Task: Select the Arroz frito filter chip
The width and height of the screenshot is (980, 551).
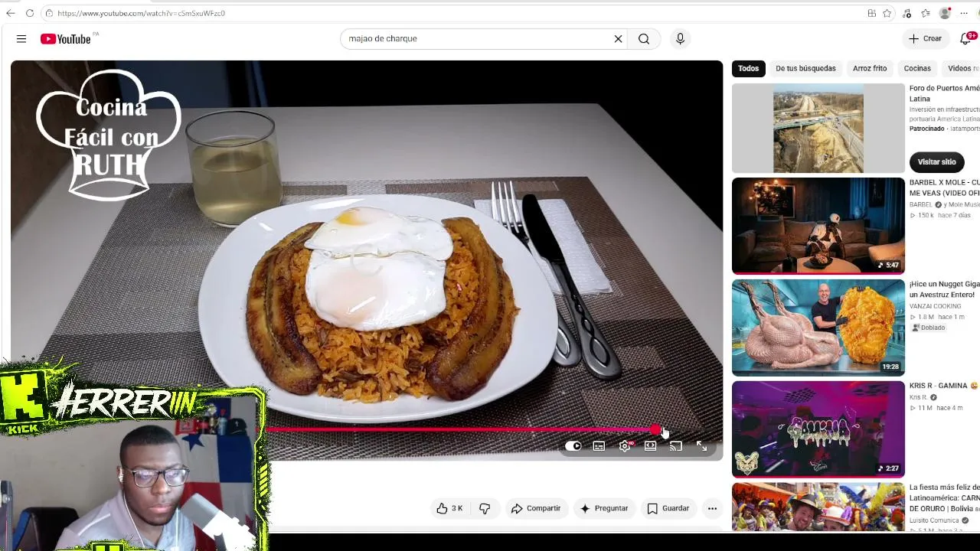Action: point(870,68)
